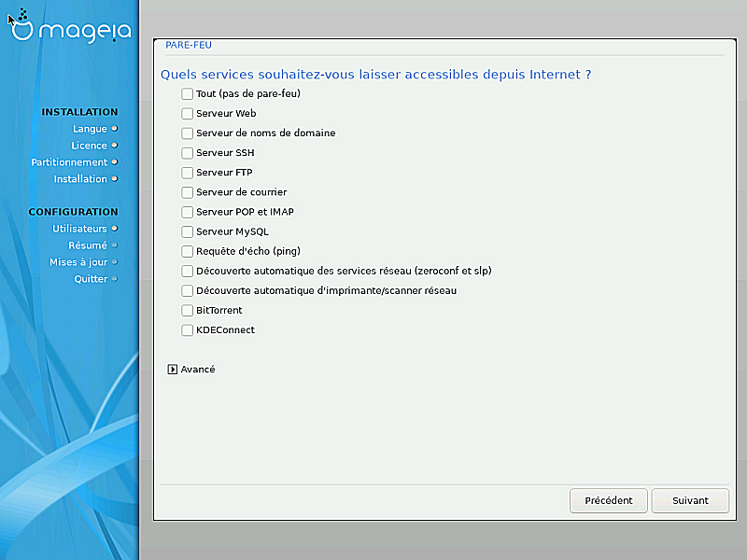The image size is (747, 560).
Task: Click the Quitter step bullet indicator
Action: (115, 279)
